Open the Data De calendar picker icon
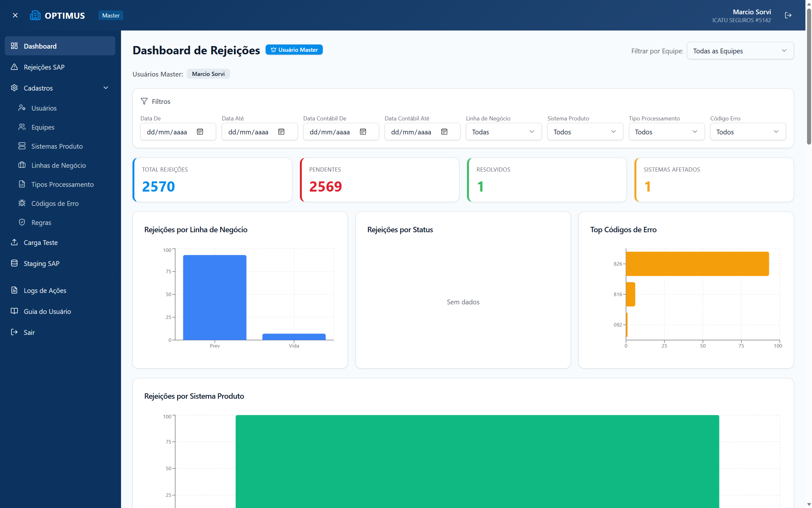 pyautogui.click(x=200, y=132)
